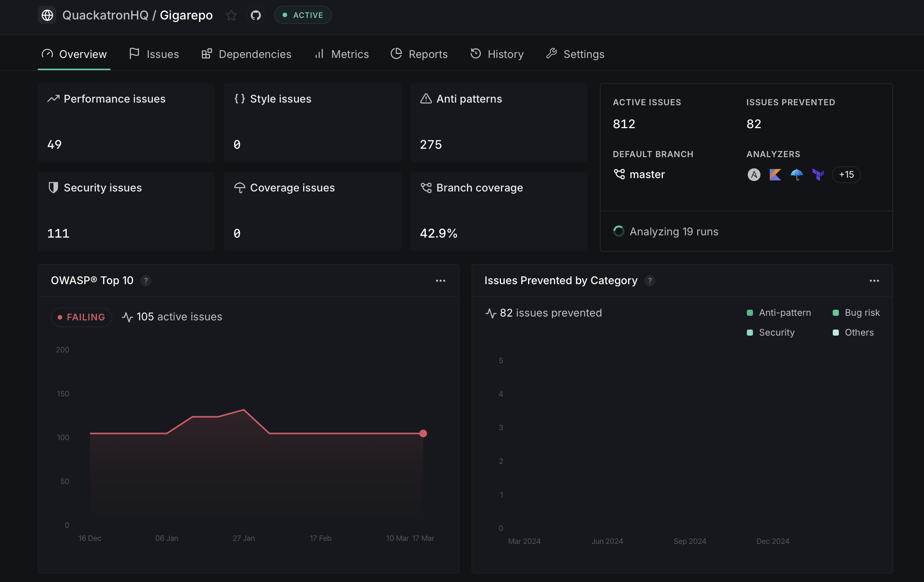Screen dimensions: 924x582
Task: Open the Metrics tab
Action: [x=341, y=54]
